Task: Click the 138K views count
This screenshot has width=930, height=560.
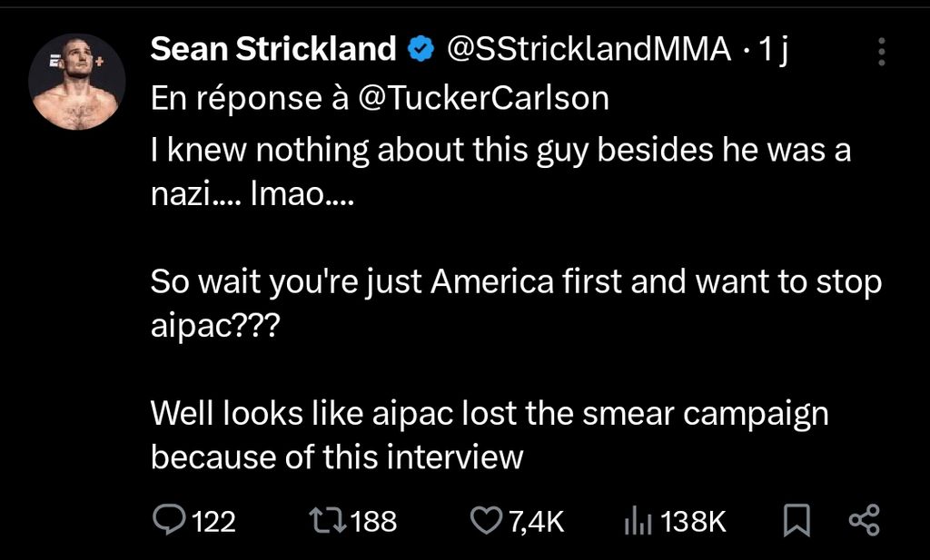Action: [x=693, y=522]
